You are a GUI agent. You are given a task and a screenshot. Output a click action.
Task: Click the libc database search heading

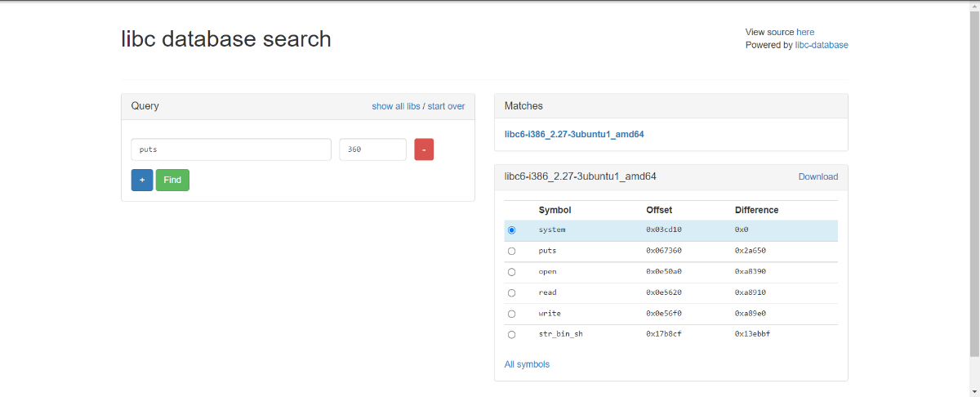226,38
